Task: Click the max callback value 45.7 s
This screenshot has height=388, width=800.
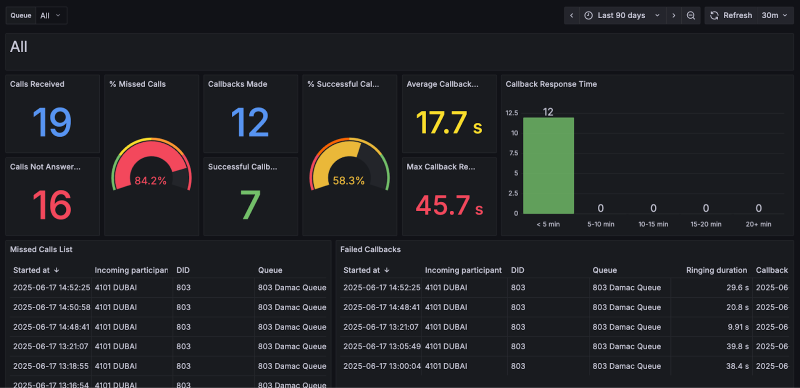Action: (x=449, y=205)
